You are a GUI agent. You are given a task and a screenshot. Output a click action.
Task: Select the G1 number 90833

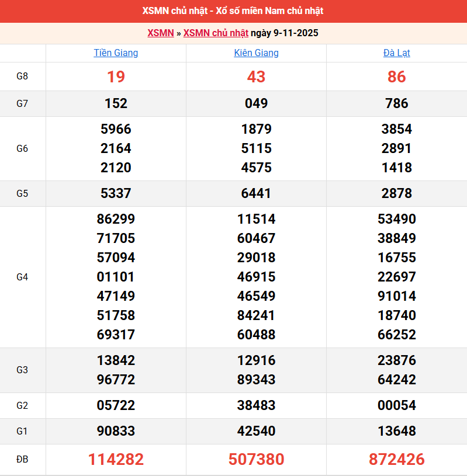point(116,431)
